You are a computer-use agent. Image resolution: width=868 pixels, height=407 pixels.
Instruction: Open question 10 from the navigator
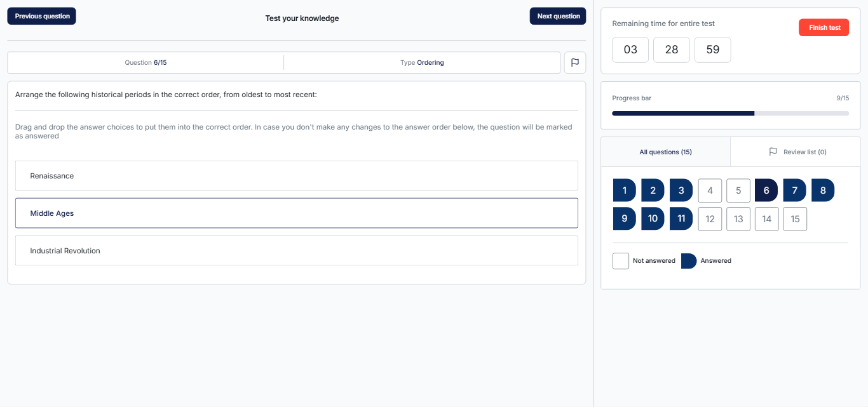pos(653,219)
